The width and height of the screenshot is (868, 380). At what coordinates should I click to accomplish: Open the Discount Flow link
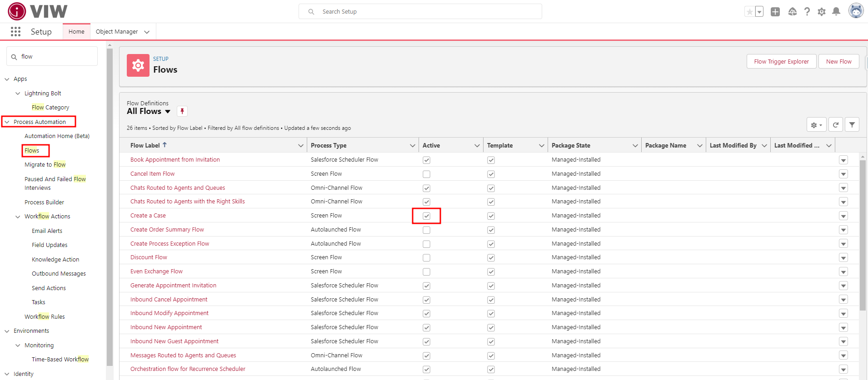pos(149,257)
